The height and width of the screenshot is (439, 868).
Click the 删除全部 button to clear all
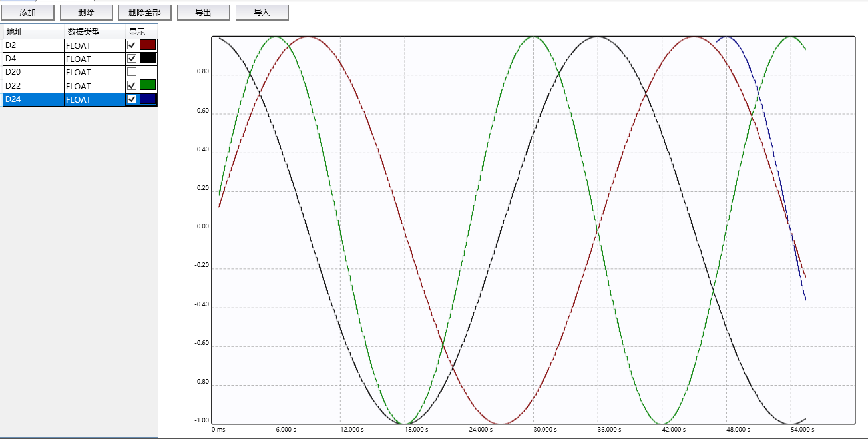(144, 12)
